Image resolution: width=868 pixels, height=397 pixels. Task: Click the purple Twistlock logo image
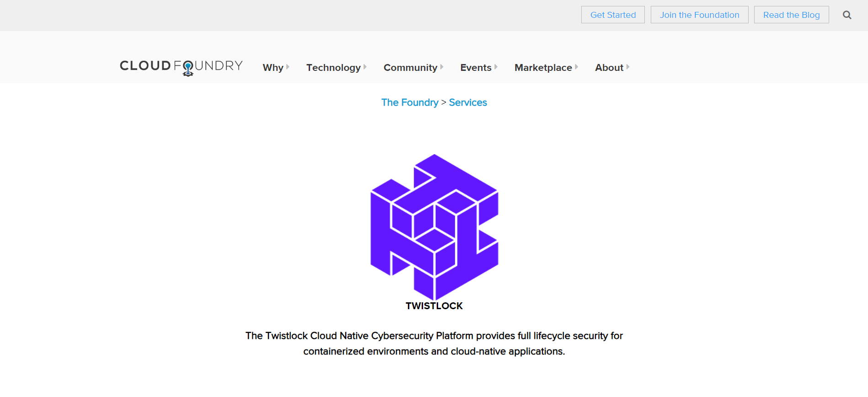click(x=434, y=227)
